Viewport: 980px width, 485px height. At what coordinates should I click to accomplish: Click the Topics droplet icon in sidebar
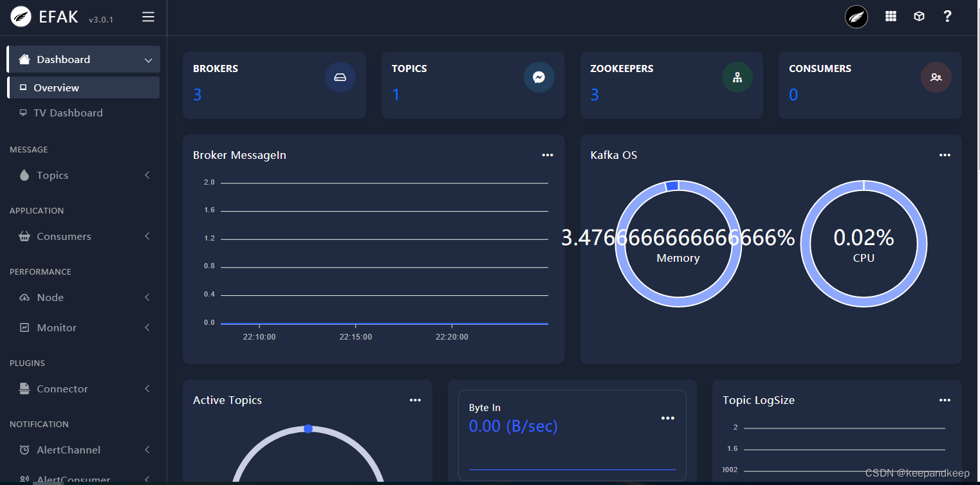coord(24,175)
